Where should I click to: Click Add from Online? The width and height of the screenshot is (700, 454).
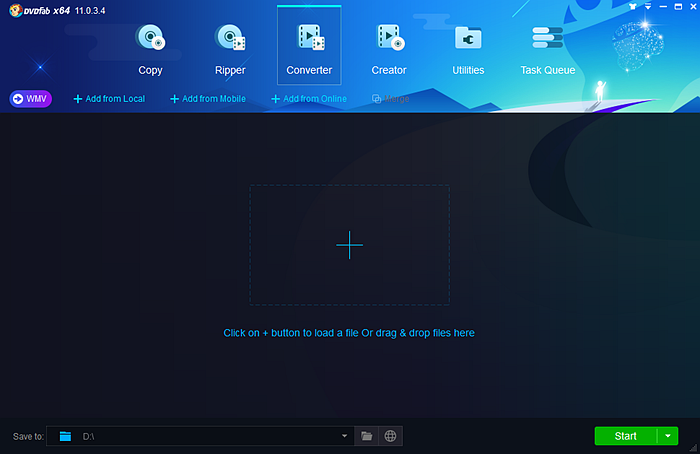coord(309,99)
